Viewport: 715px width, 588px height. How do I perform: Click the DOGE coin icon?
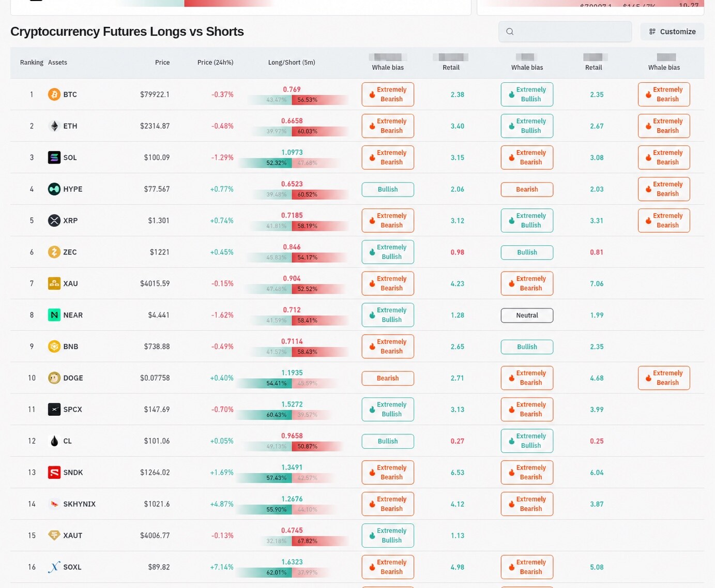tap(54, 378)
